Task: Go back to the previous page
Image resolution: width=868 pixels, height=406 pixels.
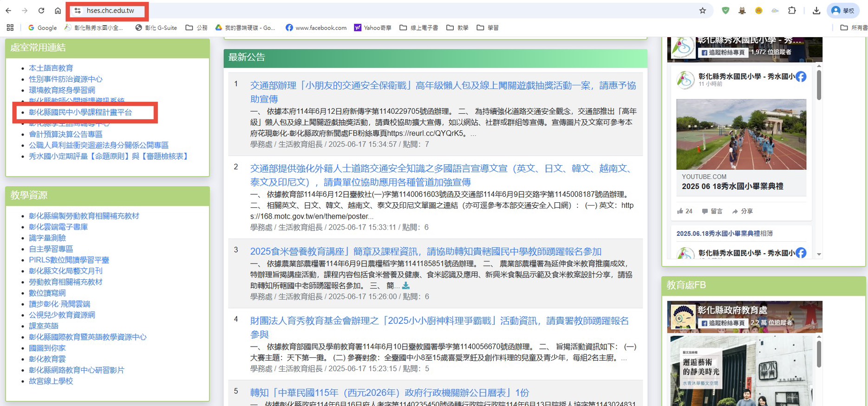Action: click(x=9, y=11)
